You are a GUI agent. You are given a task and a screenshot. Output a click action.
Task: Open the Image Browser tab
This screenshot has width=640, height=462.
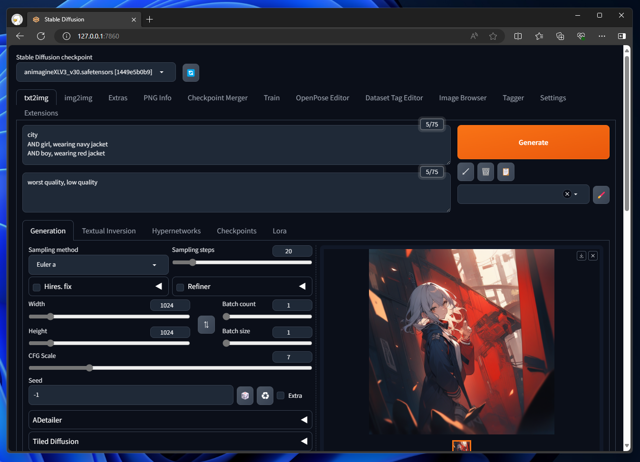(462, 98)
